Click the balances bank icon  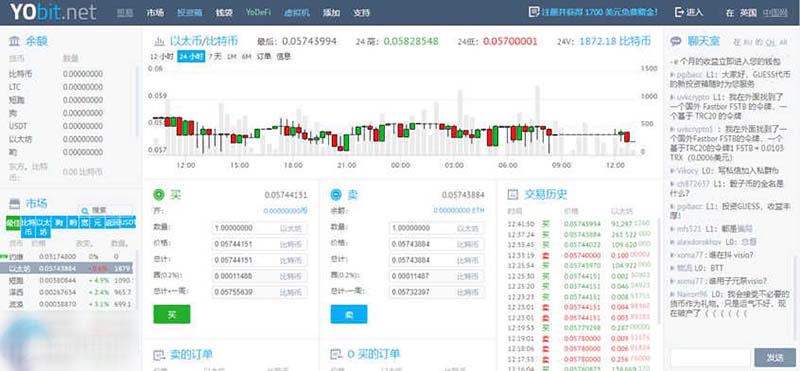pyautogui.click(x=15, y=41)
